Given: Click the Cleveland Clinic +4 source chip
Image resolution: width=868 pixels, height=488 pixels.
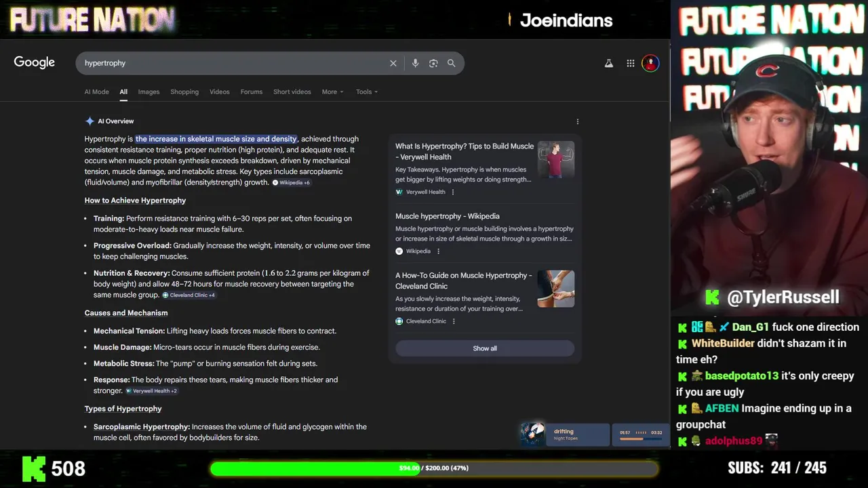Looking at the screenshot, I should click(x=189, y=295).
